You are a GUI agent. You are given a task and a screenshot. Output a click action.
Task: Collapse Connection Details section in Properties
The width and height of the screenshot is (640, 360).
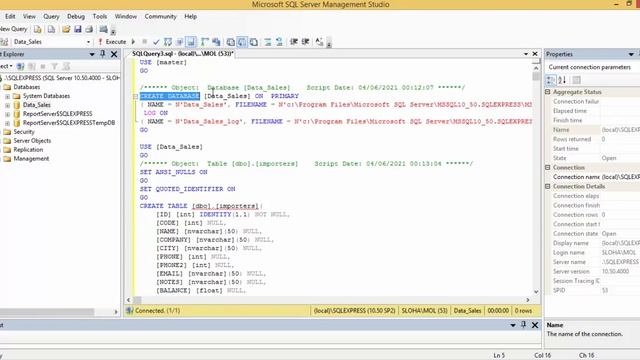(548, 186)
